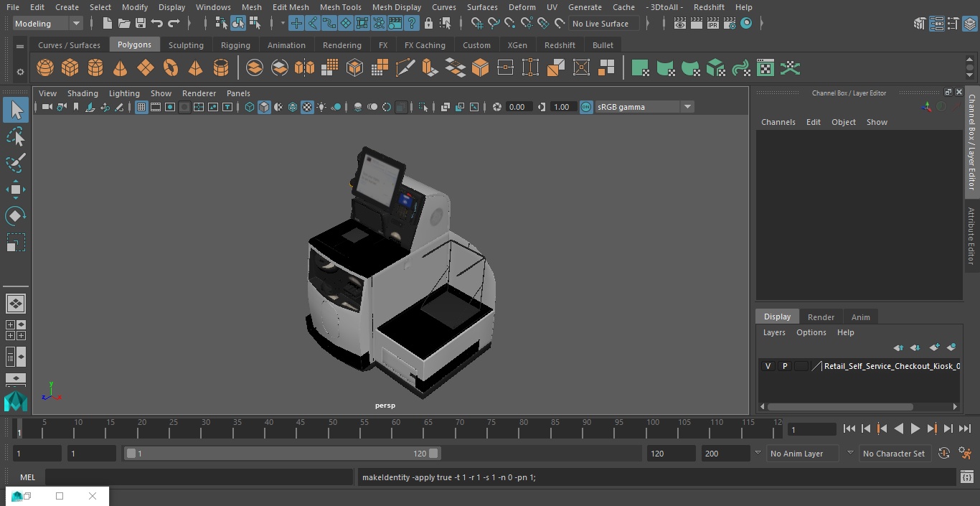The height and width of the screenshot is (506, 980).
Task: Activate the Select arrow tool
Action: [x=16, y=110]
